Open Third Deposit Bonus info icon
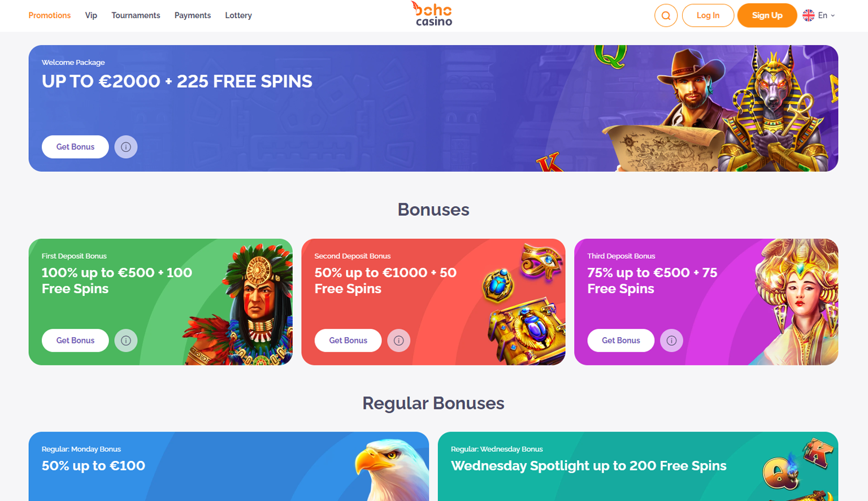868x501 pixels. [671, 341]
